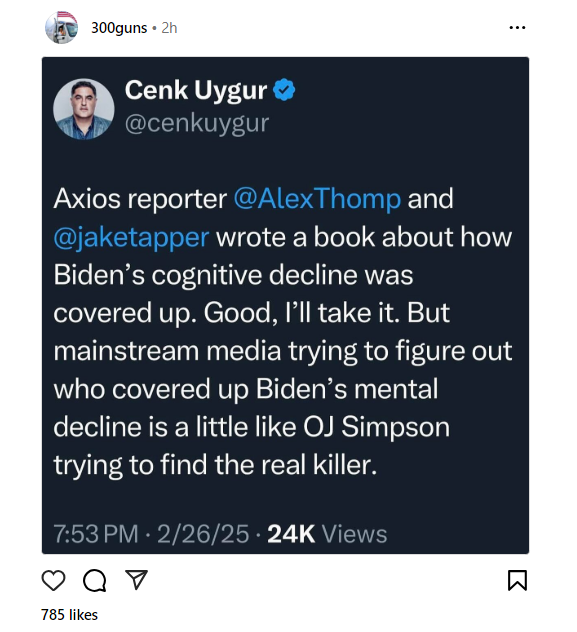Click the 2/26/25 tweet date
This screenshot has height=632, width=577.
click(203, 534)
